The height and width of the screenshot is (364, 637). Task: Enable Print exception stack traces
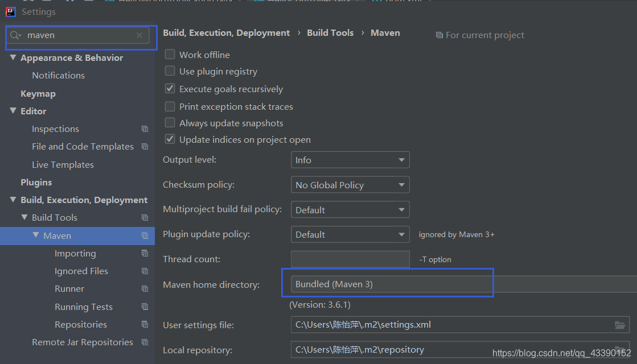click(170, 106)
